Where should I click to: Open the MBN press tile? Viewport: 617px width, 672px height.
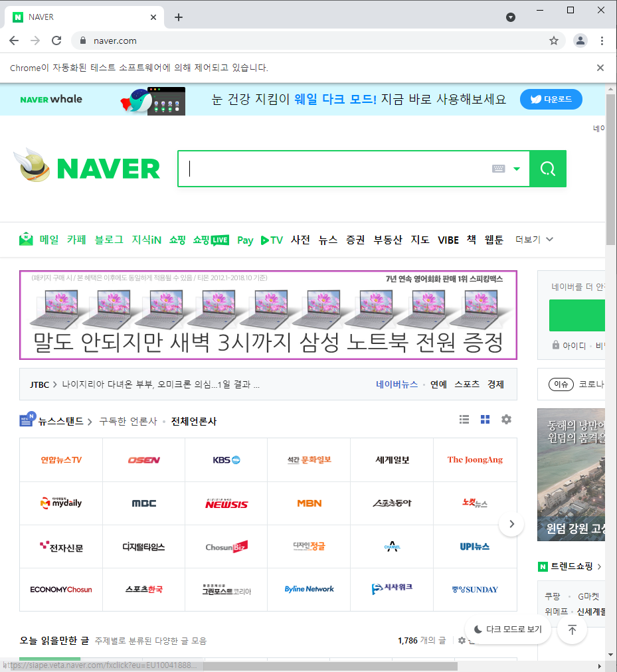pos(309,503)
